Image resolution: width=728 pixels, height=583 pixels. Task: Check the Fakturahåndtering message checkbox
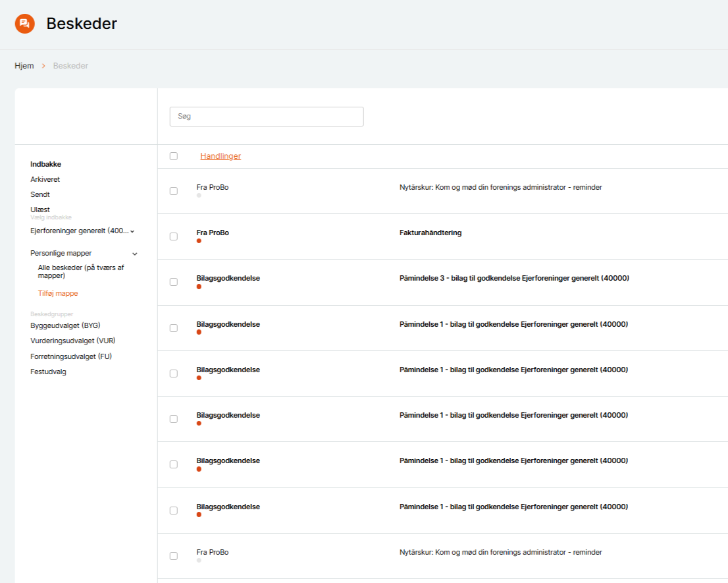click(x=174, y=236)
